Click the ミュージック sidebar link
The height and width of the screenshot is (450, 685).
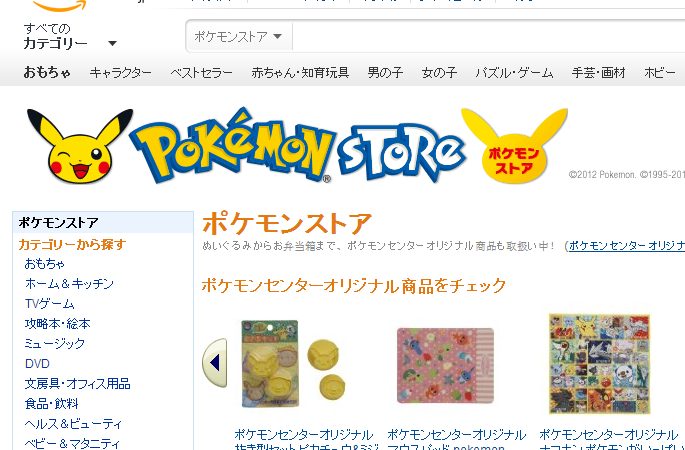[x=55, y=343]
